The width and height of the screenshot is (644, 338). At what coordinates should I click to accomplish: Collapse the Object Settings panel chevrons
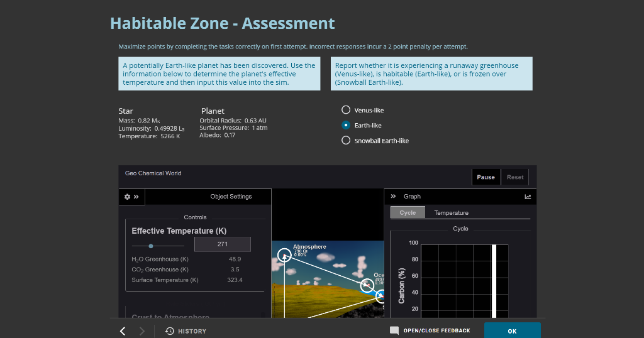(x=136, y=197)
